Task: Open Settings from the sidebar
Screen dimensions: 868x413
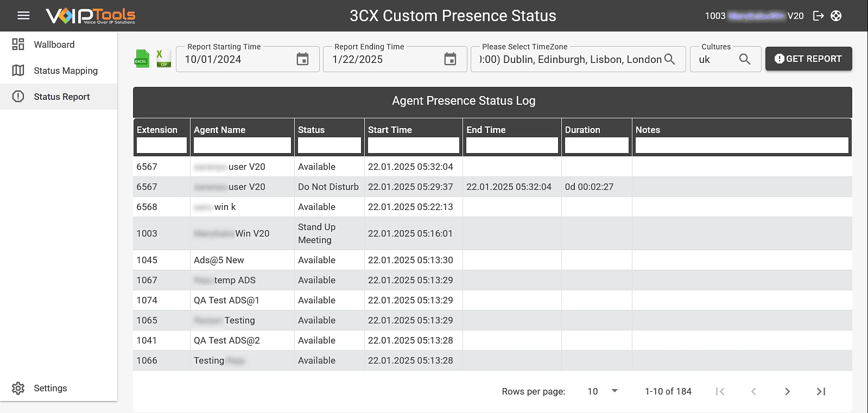Action: (59, 388)
